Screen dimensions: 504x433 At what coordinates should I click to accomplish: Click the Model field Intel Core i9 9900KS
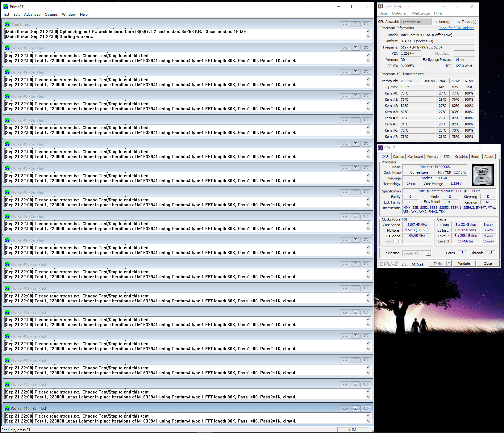click(x=437, y=35)
